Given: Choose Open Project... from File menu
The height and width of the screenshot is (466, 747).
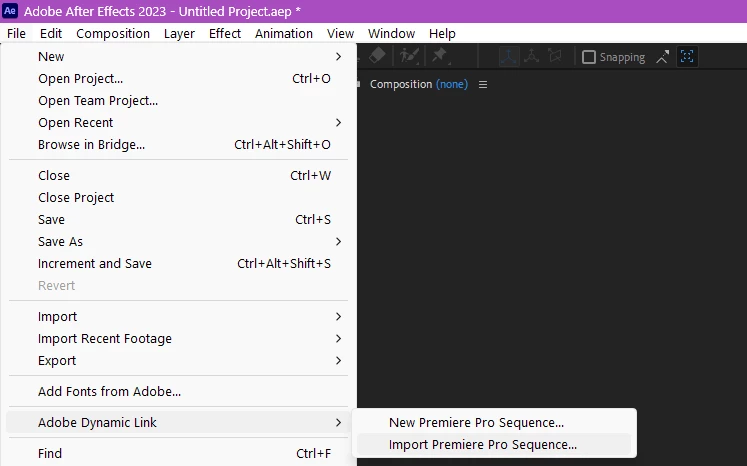Looking at the screenshot, I should (x=178, y=78).
